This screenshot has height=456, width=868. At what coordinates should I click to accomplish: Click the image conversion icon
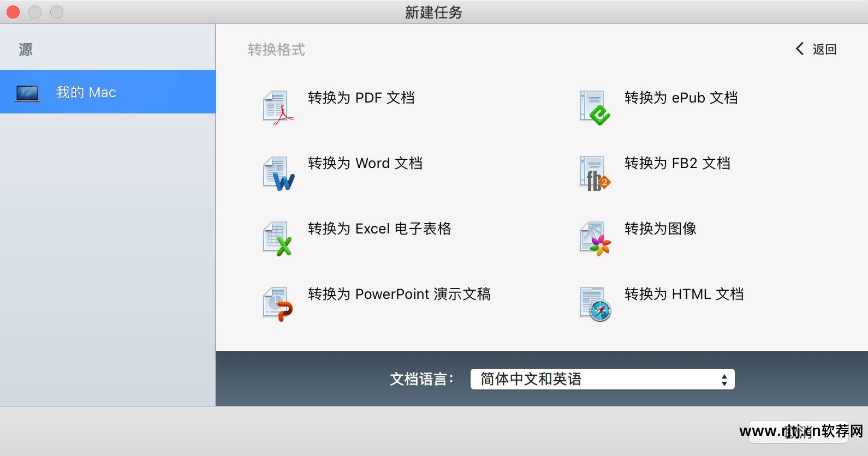(594, 239)
